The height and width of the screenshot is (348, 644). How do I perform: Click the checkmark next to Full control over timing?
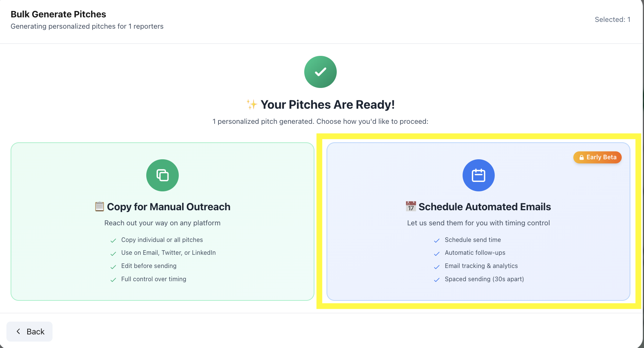[113, 280]
